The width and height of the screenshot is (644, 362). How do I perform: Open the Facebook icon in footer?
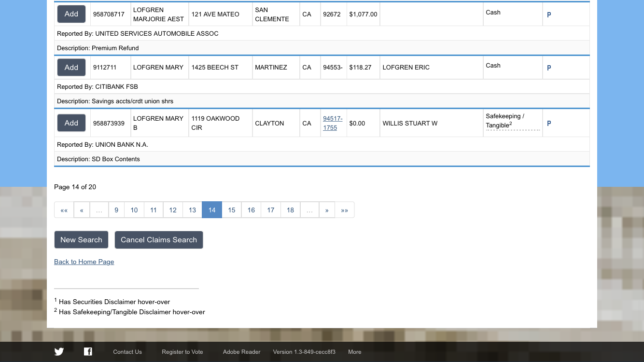point(88,351)
